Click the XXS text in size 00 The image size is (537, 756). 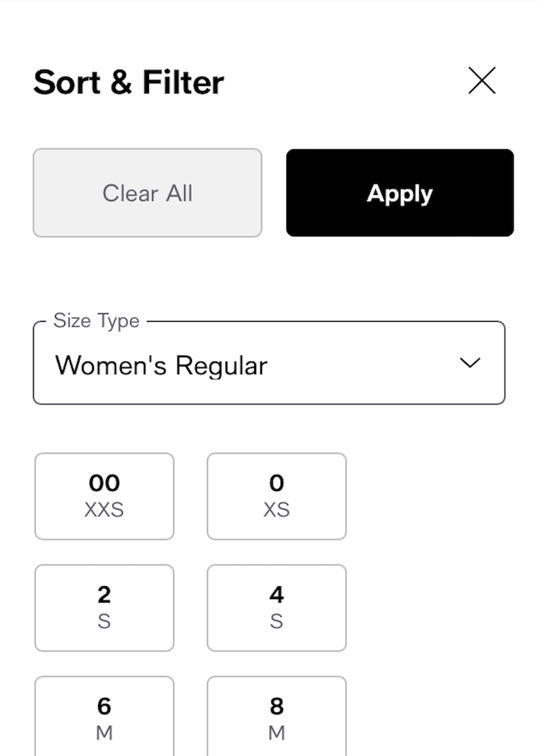pyautogui.click(x=105, y=510)
